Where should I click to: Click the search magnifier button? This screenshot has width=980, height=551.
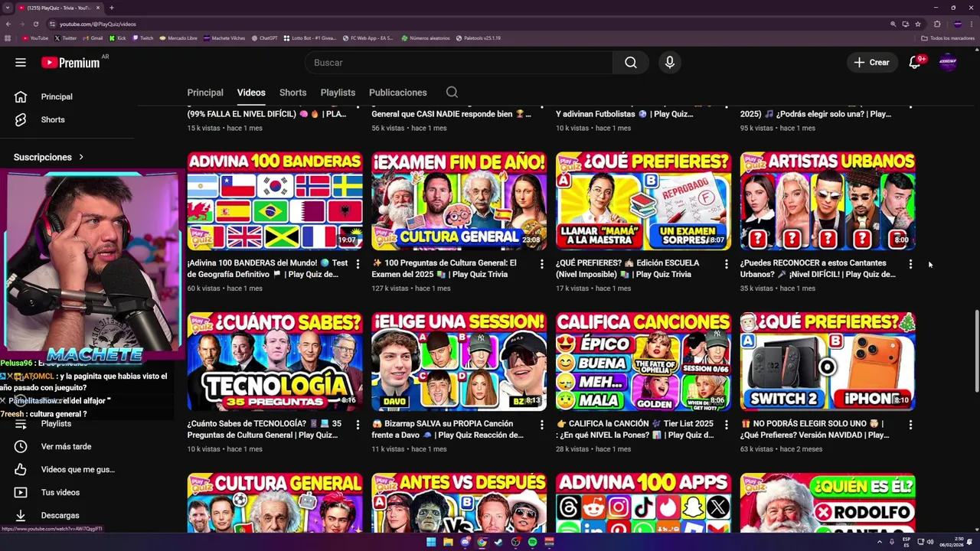point(630,63)
